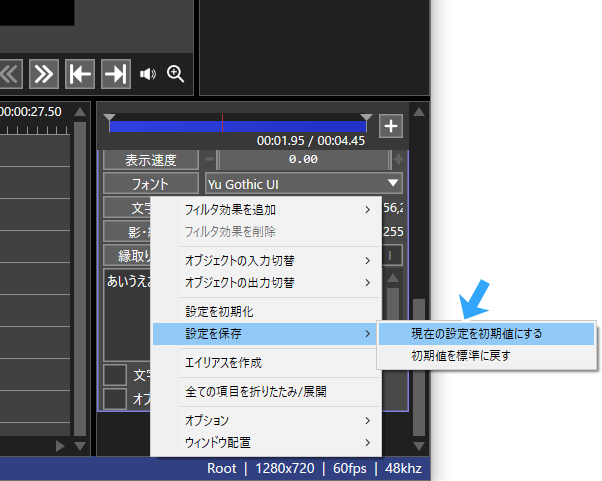The image size is (602, 481).
Task: Click 1280x720 resolution in status bar
Action: 284,469
